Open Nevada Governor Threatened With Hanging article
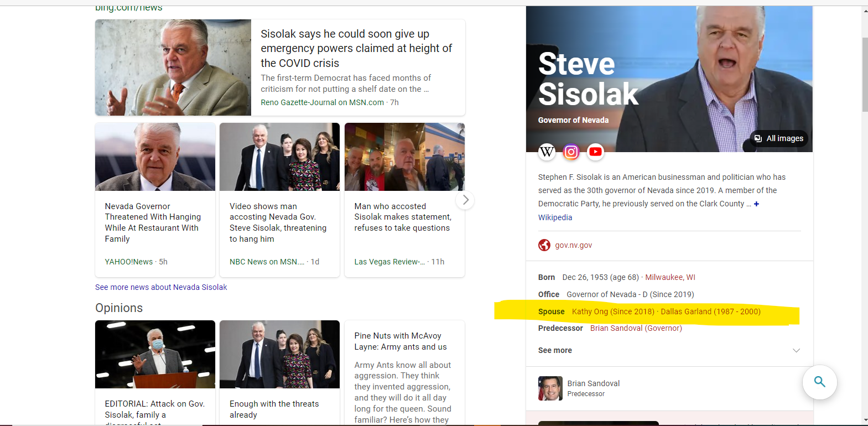This screenshot has height=426, width=868. coord(153,222)
